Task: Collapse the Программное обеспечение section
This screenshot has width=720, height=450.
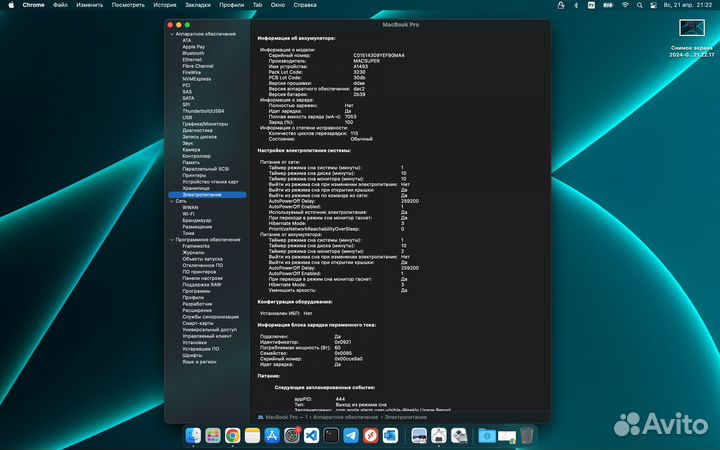Action: [172, 240]
